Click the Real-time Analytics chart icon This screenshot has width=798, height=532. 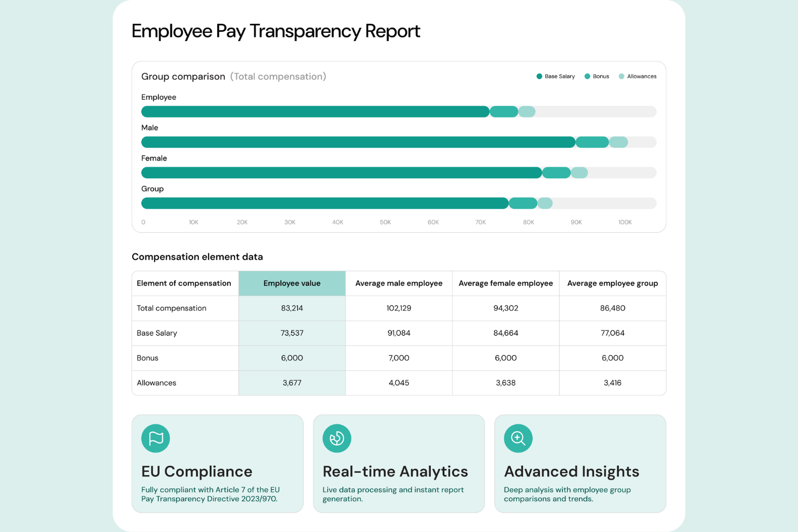[x=337, y=438]
